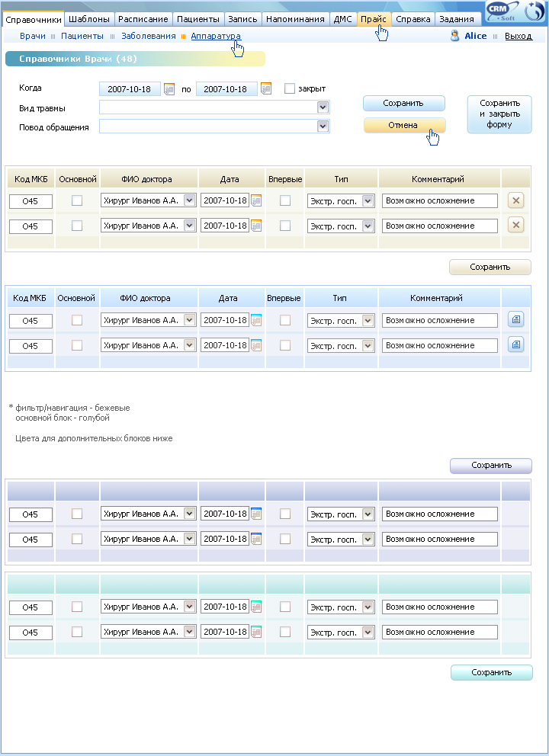Open the 'Справка' tab
Screen dimensions: 549x756
[413, 19]
